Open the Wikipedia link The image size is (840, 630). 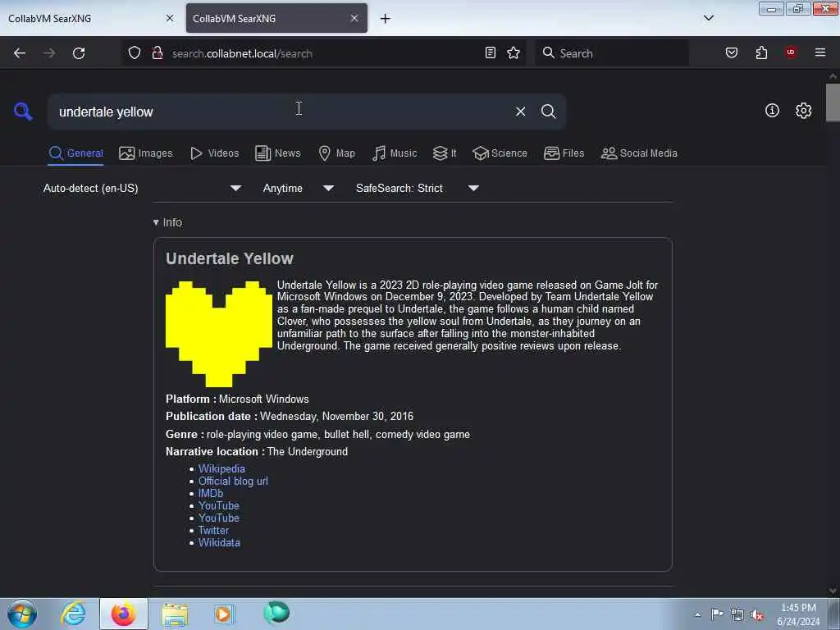coord(221,468)
